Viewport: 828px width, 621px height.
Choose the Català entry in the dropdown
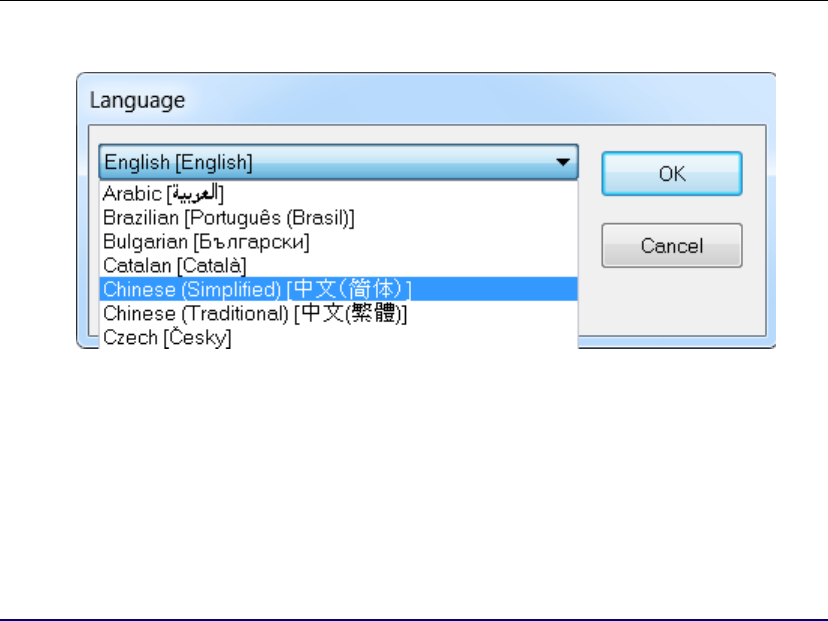point(175,265)
